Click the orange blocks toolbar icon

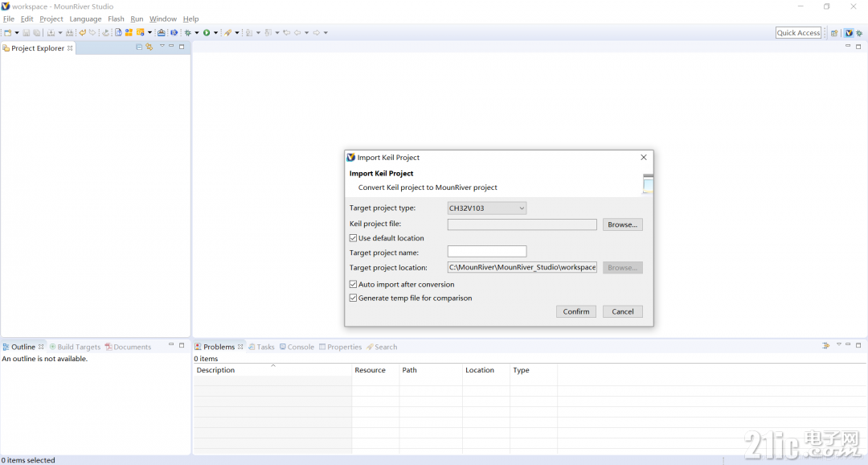pos(129,33)
